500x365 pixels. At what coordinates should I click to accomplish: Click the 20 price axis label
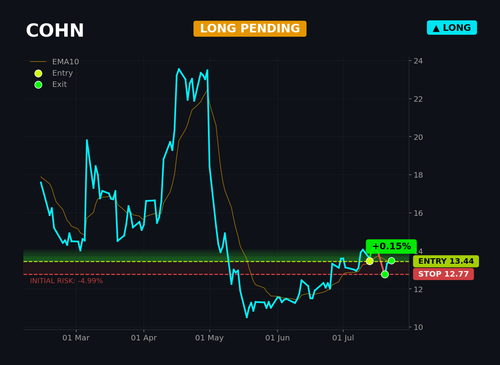tap(418, 137)
